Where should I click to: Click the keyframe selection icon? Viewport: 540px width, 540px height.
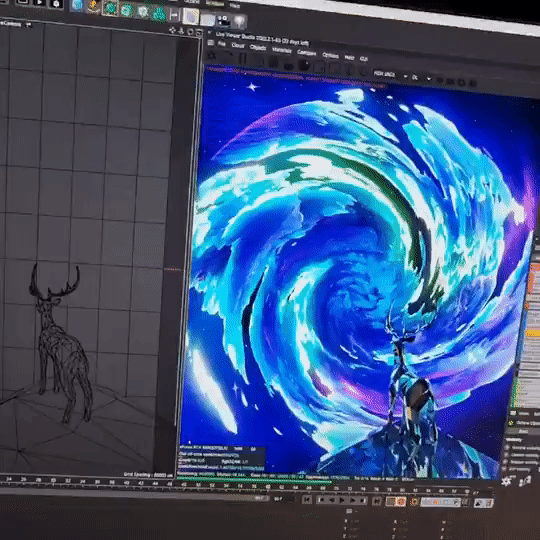(415, 502)
